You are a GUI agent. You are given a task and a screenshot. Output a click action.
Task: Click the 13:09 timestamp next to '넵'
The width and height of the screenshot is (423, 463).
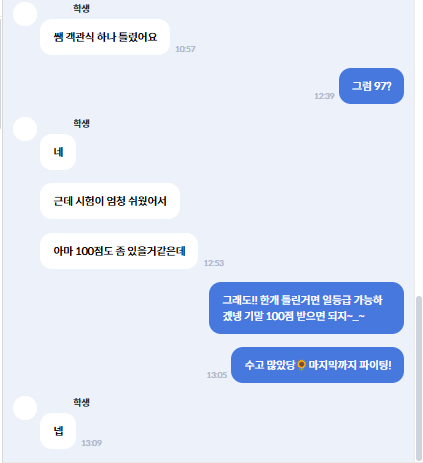click(x=92, y=443)
